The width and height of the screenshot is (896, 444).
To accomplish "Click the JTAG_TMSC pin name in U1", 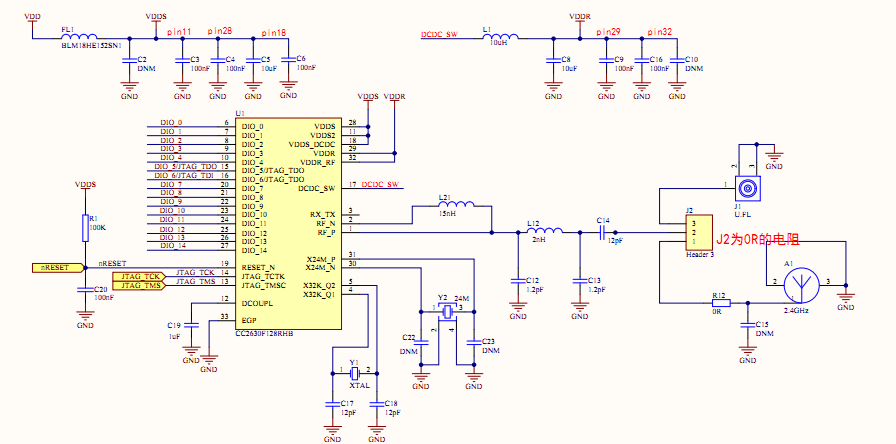I will [263, 285].
